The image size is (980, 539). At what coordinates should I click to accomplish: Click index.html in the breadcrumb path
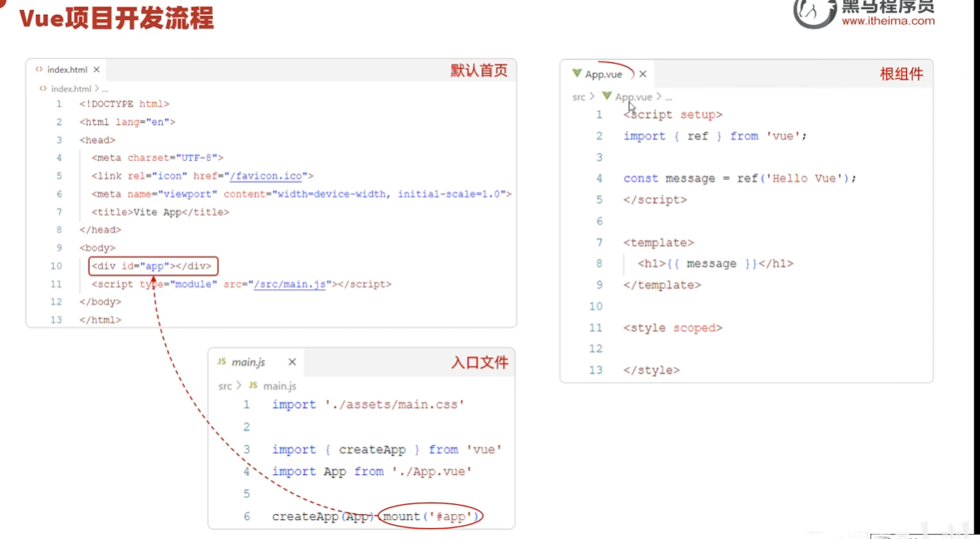(71, 89)
